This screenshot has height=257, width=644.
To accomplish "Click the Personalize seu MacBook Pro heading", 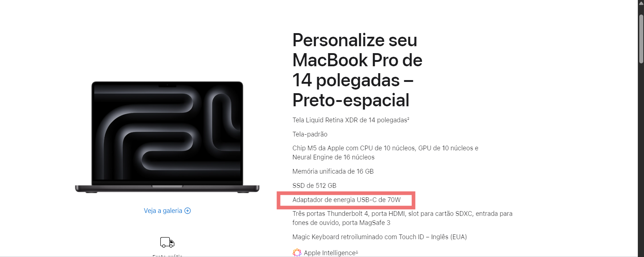I will (x=357, y=70).
